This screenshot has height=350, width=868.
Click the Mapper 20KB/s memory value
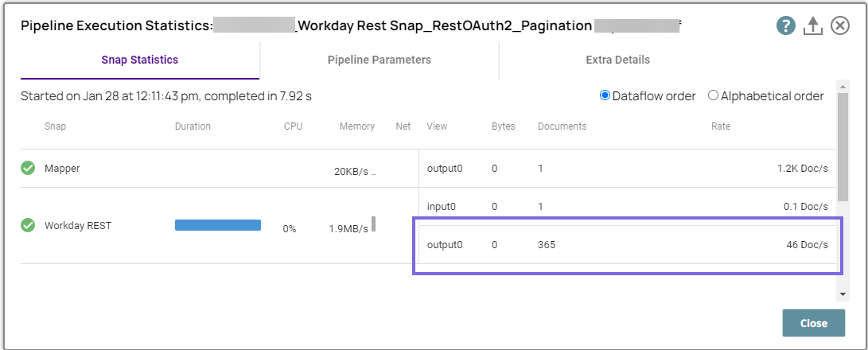click(351, 172)
